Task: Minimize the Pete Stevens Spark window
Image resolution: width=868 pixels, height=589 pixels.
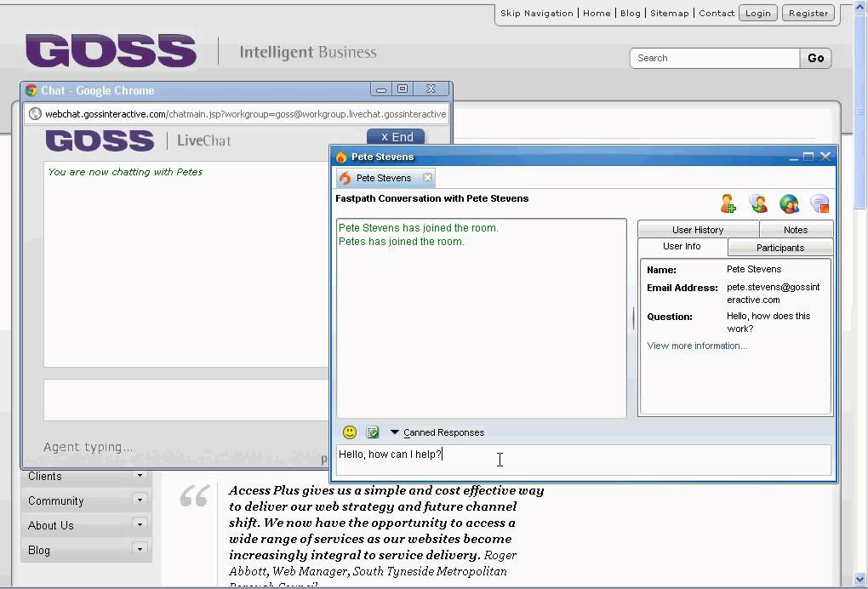Action: tap(794, 157)
